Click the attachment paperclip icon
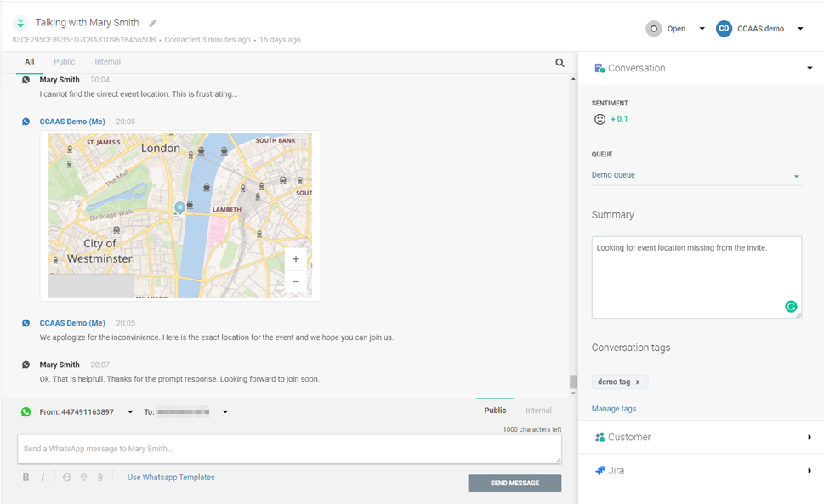This screenshot has width=824, height=504. [99, 478]
